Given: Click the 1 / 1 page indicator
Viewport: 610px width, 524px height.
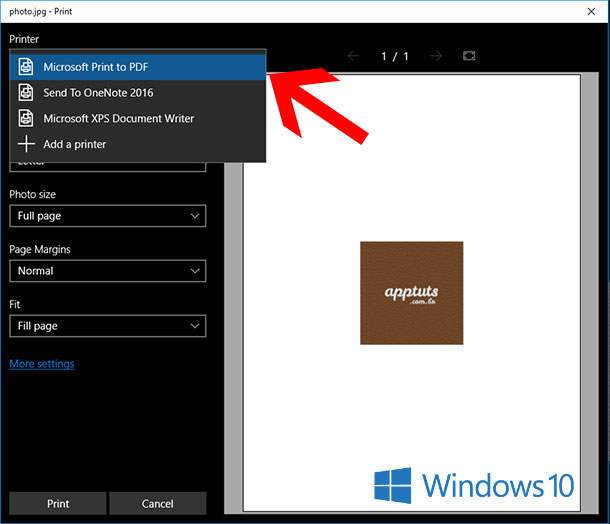Looking at the screenshot, I should click(395, 56).
